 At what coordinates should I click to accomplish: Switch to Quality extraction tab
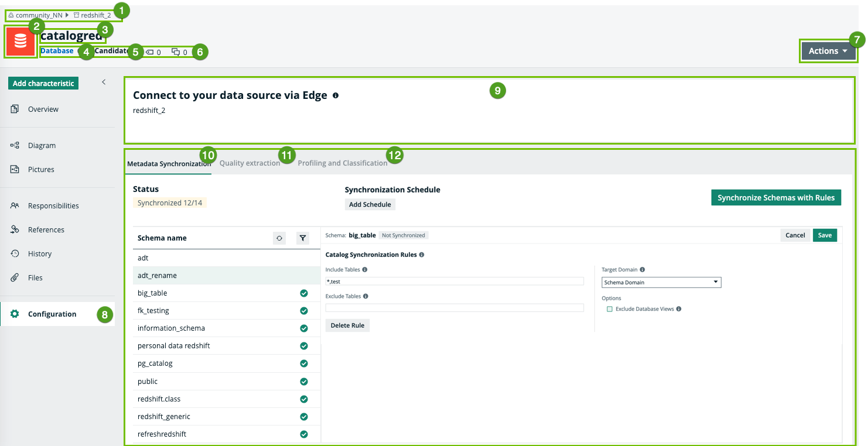(250, 163)
